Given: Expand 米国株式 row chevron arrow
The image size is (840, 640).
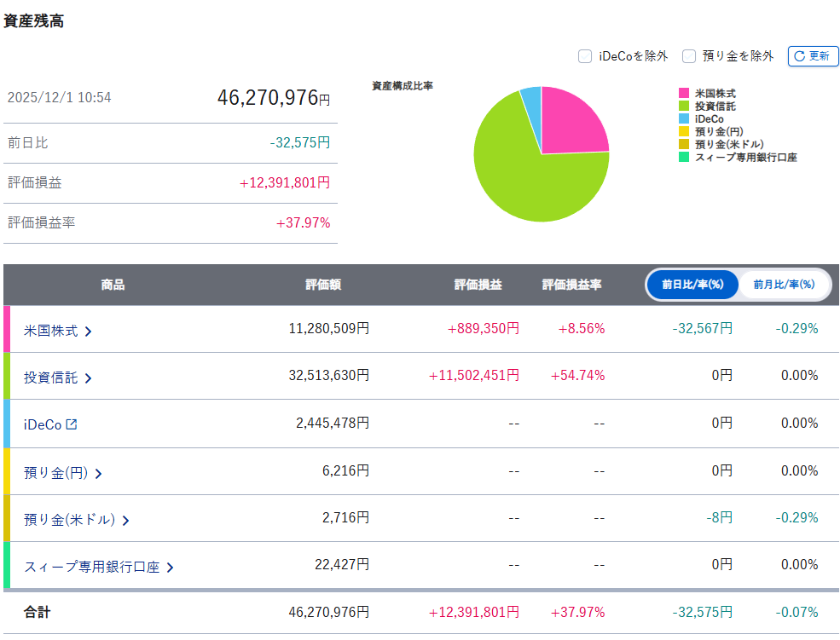Looking at the screenshot, I should [88, 331].
